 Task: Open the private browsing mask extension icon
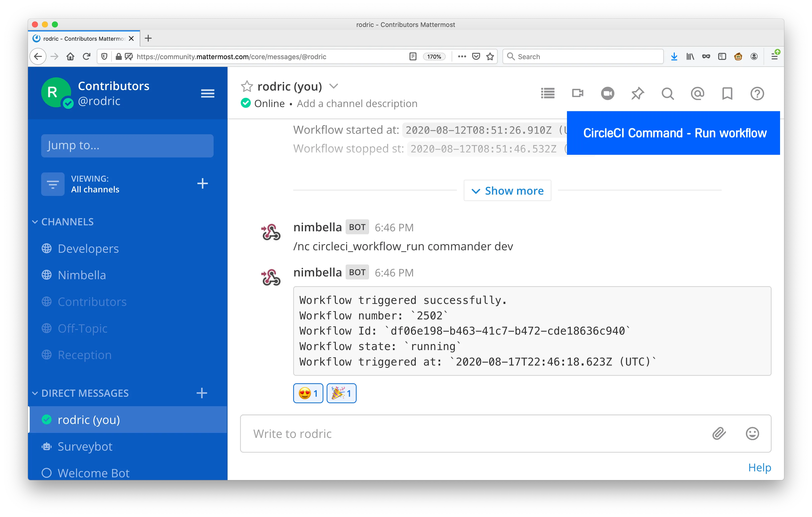(x=706, y=56)
